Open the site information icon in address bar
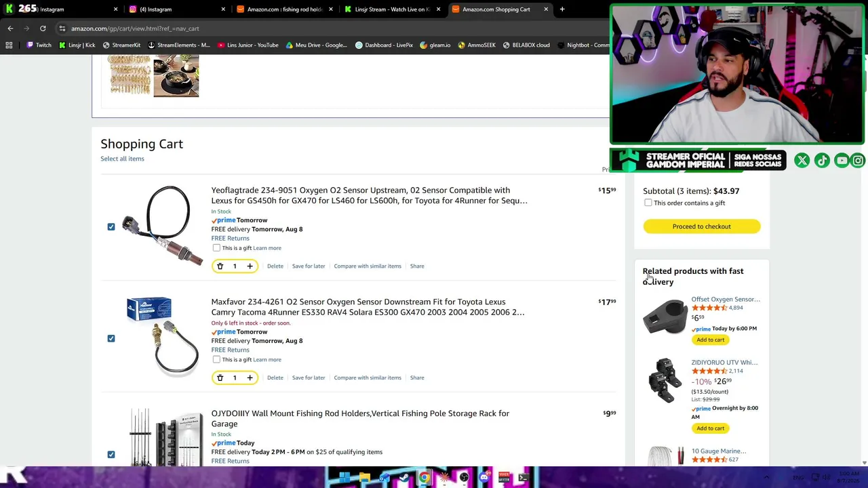The image size is (868, 488). point(62,28)
